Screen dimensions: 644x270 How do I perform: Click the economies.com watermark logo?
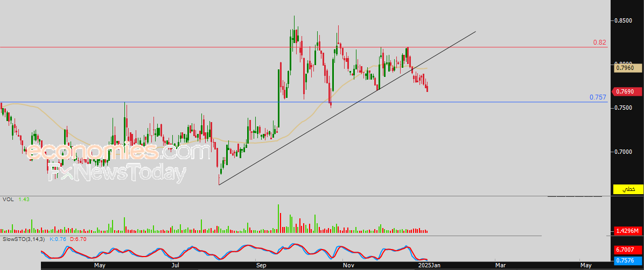[118, 152]
